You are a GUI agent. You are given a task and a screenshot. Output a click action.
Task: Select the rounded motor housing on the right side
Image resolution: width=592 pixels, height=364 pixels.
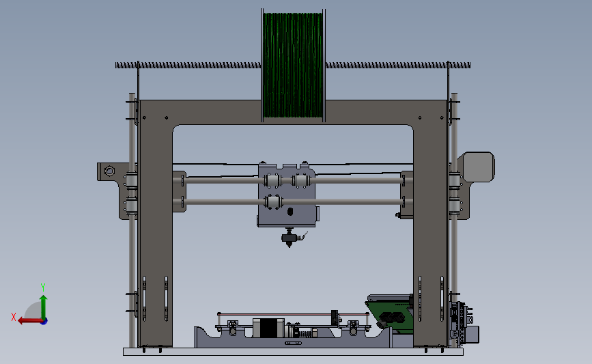479,167
